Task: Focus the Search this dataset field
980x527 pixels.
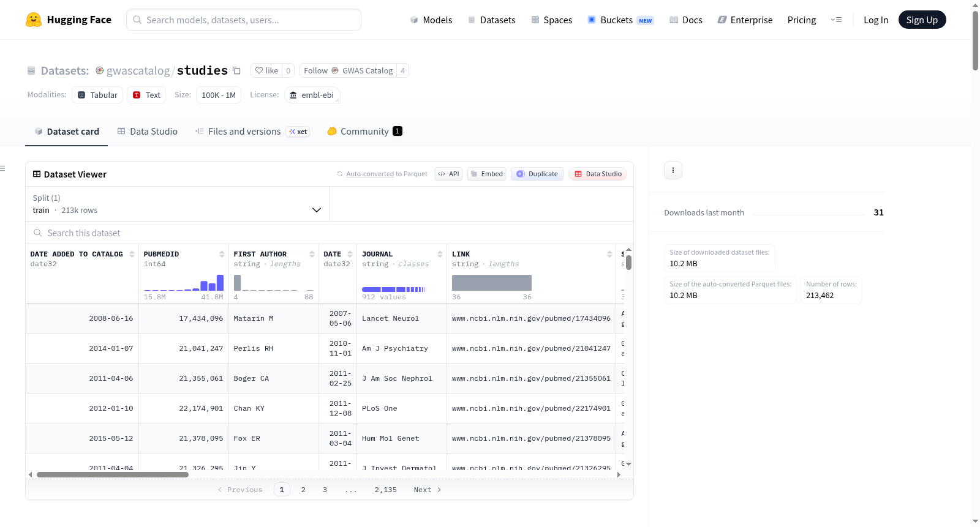Action: pos(330,233)
